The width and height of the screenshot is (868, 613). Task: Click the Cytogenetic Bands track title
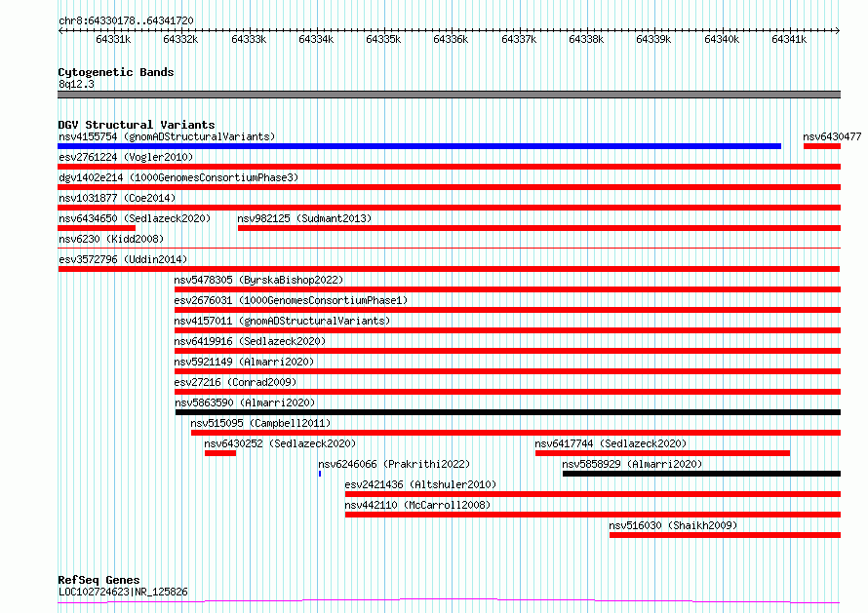[x=116, y=72]
